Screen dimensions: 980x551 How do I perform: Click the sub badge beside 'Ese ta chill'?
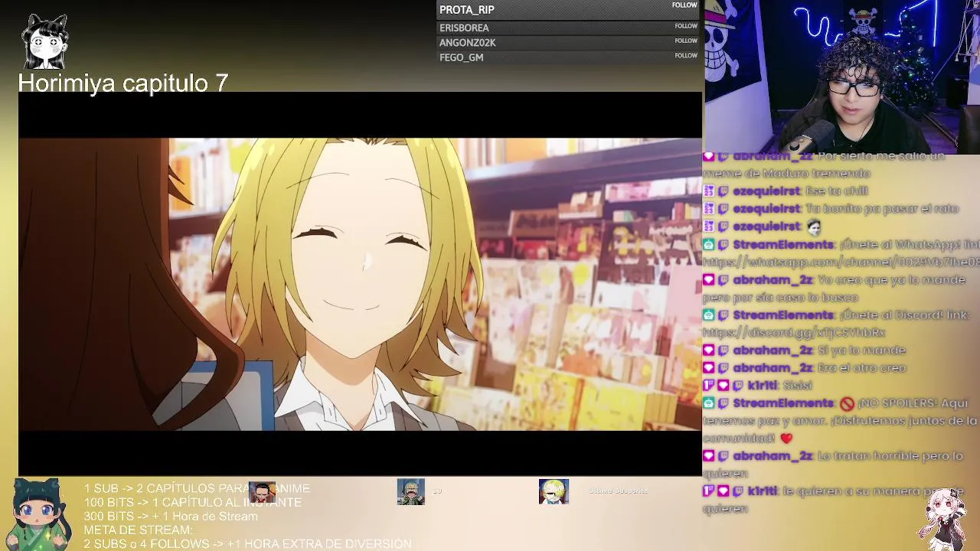(709, 191)
